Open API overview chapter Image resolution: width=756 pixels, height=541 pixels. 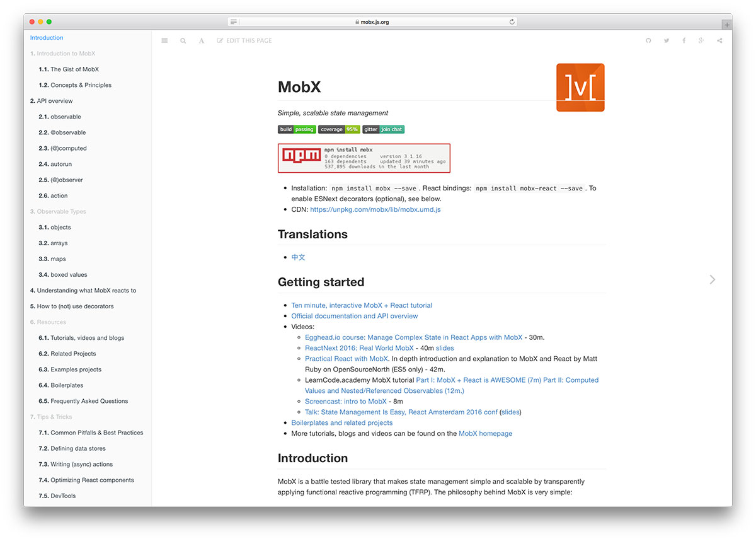[51, 101]
